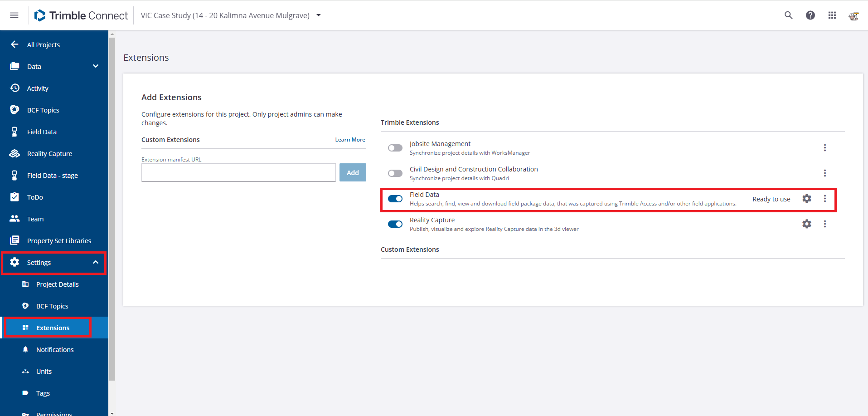Click the Add extension button

pyautogui.click(x=353, y=172)
